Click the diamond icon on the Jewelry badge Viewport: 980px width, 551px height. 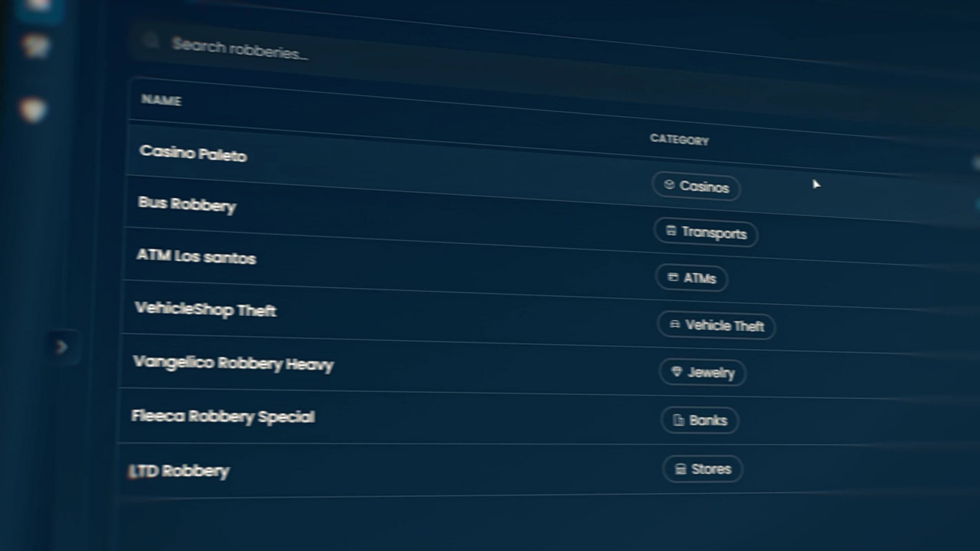coord(677,372)
